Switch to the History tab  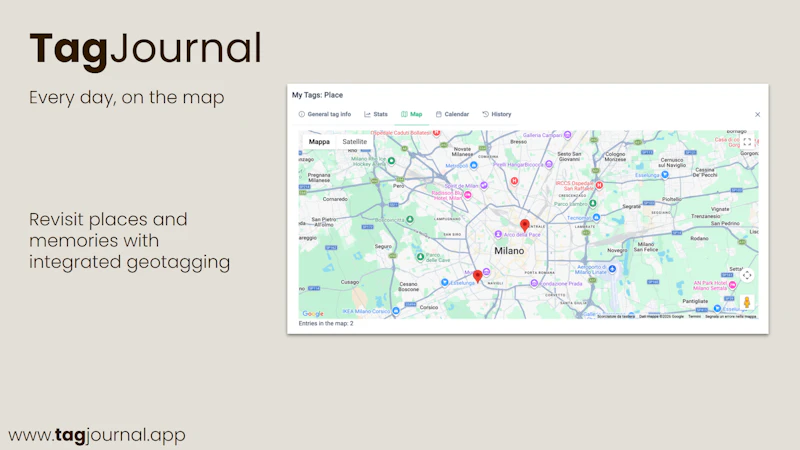[497, 114]
